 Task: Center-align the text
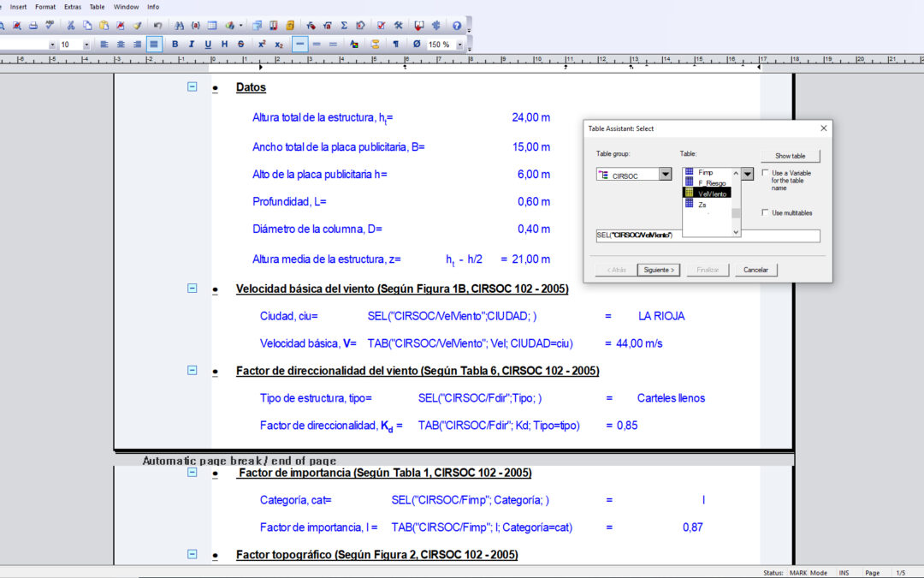coord(121,45)
